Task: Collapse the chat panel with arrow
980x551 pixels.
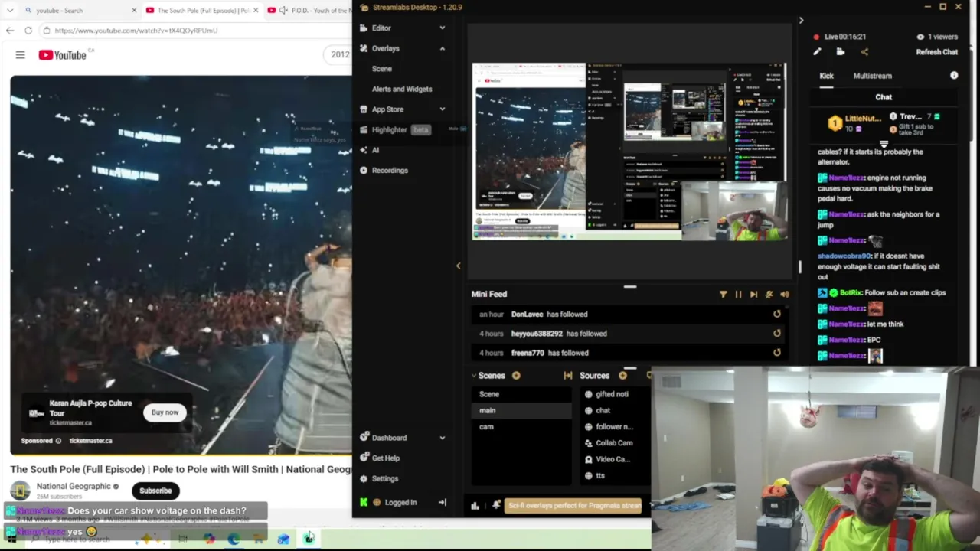Action: (801, 21)
